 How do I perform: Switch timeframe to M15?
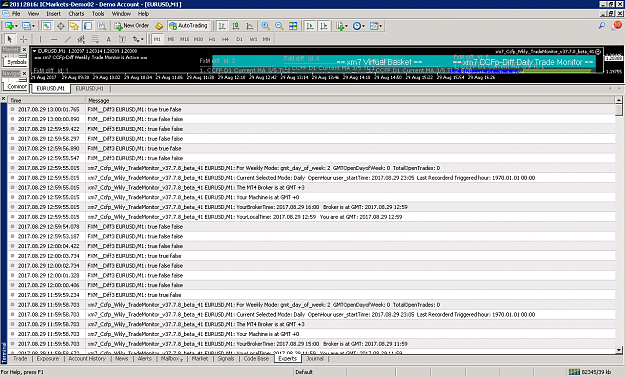tap(184, 39)
